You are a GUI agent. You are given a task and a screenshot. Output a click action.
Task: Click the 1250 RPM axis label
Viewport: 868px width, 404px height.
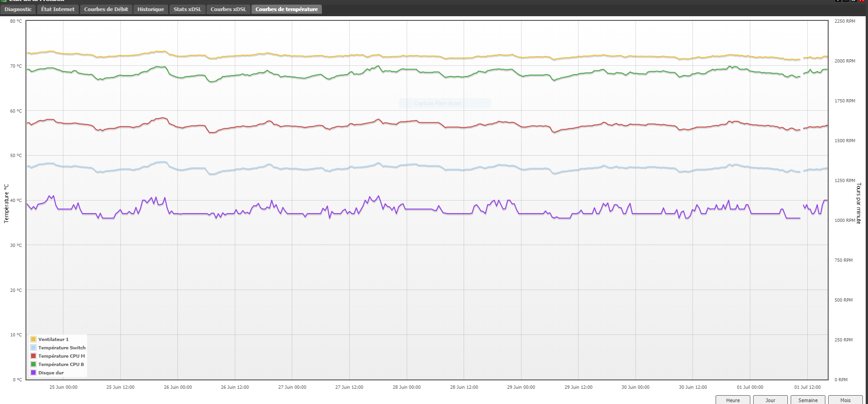[x=845, y=180]
